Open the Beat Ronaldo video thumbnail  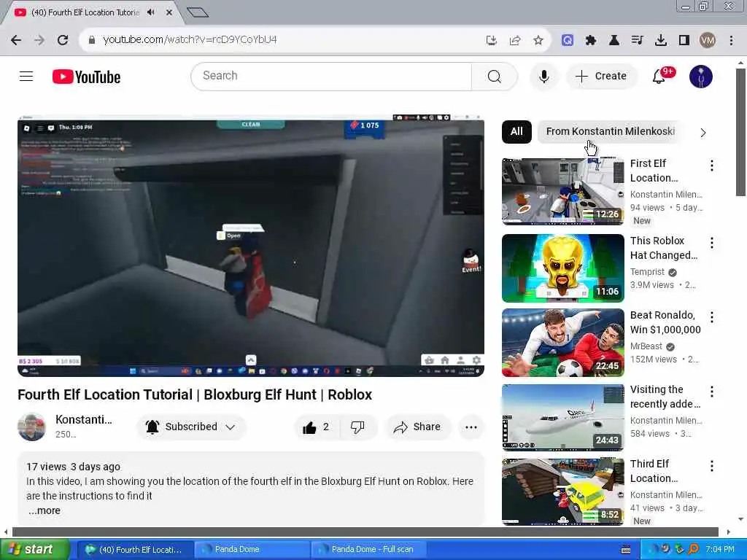562,343
